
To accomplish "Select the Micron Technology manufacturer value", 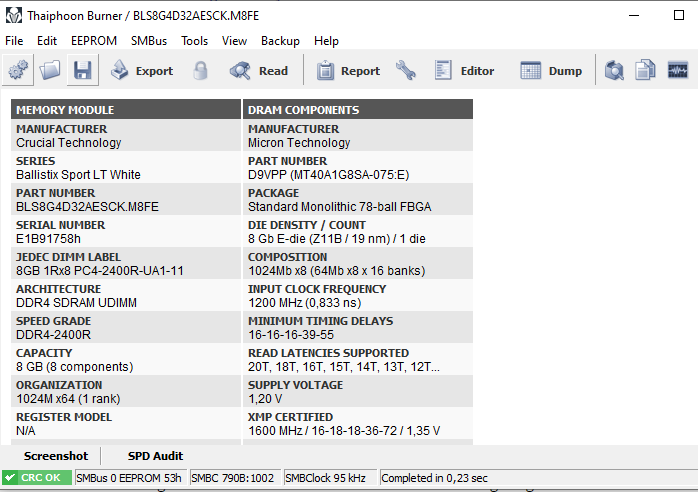I will [x=299, y=143].
